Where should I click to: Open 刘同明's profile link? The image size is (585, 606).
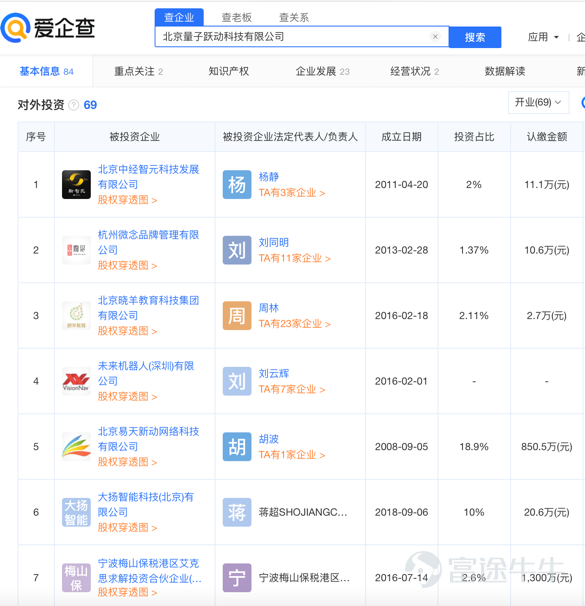click(274, 243)
